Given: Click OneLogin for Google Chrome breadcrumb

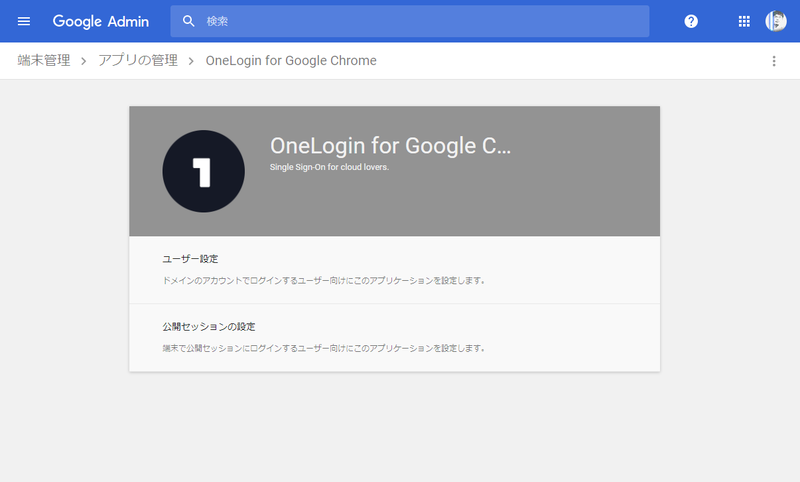Looking at the screenshot, I should click(291, 61).
